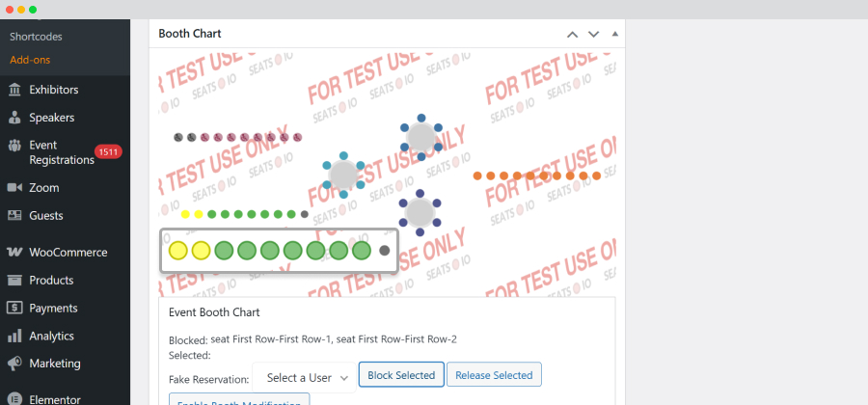Click the Marketing megaphone icon
This screenshot has height=405, width=868.
(14, 364)
